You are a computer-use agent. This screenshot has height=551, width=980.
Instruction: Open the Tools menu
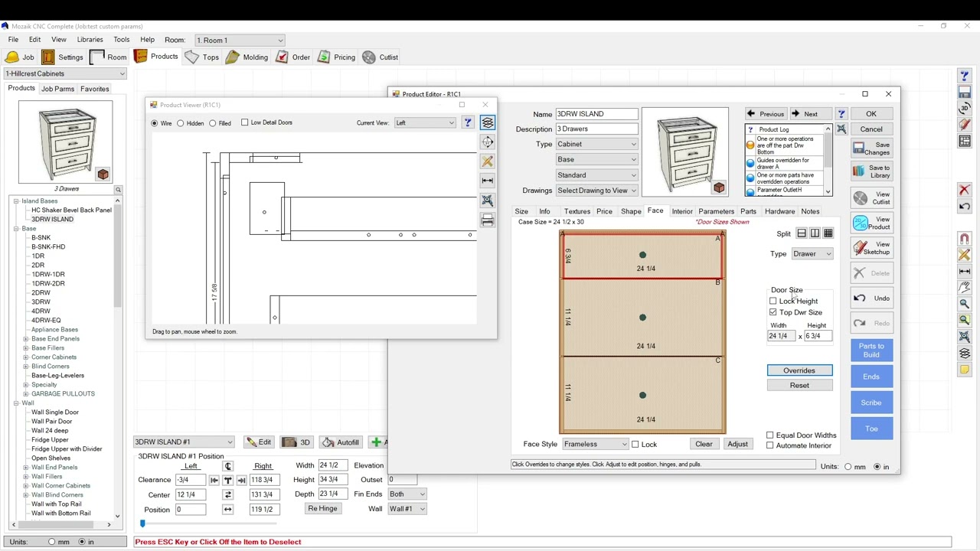tap(122, 40)
